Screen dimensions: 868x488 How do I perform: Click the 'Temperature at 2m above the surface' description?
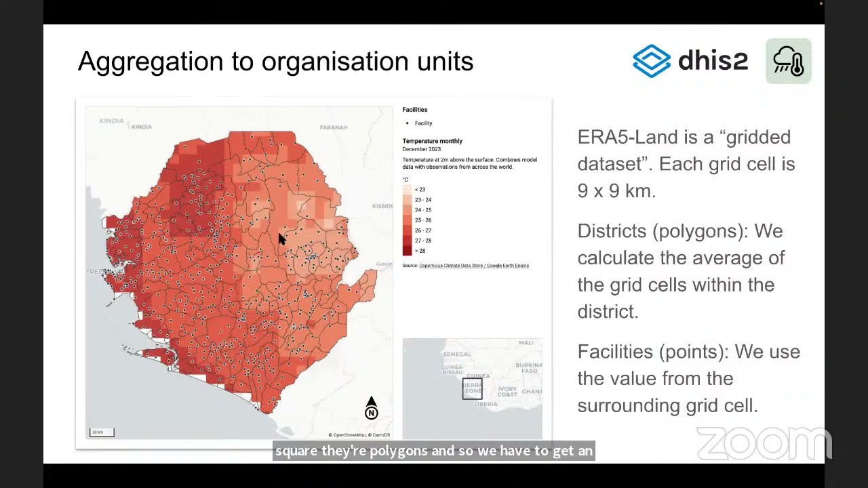[x=469, y=163]
